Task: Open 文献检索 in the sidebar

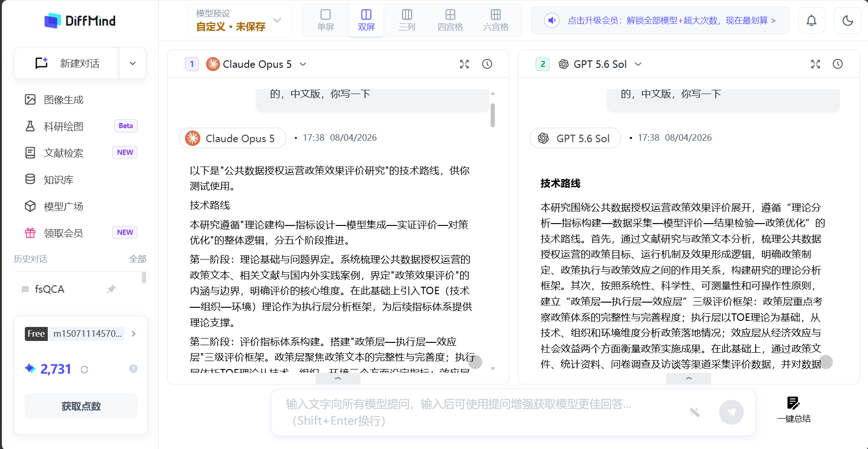Action: pyautogui.click(x=64, y=153)
